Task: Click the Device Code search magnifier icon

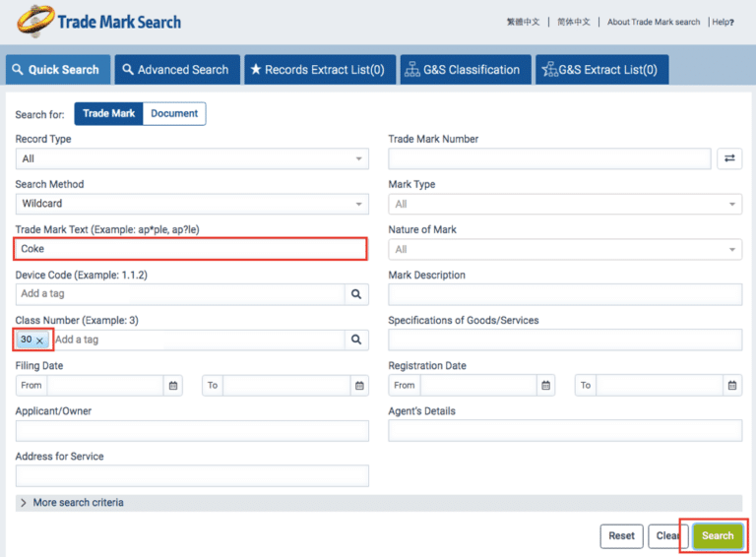Action: (x=356, y=293)
